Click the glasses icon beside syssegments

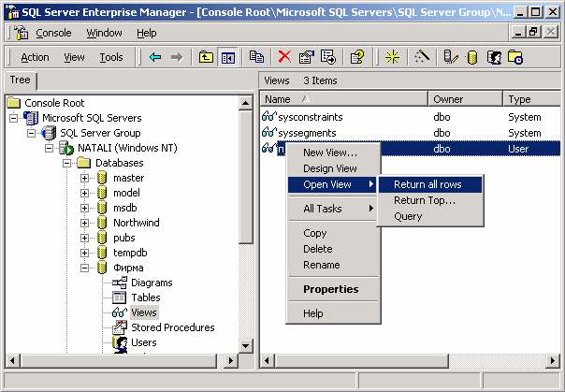tap(268, 133)
